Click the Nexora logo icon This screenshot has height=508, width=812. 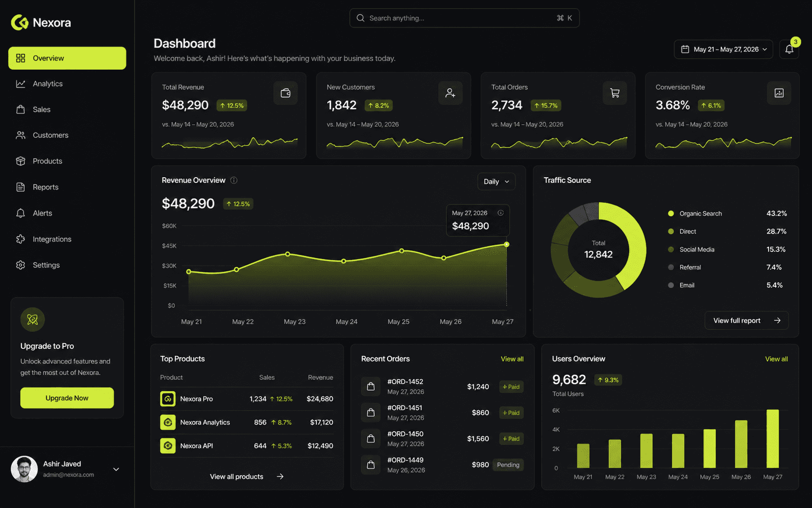point(19,22)
